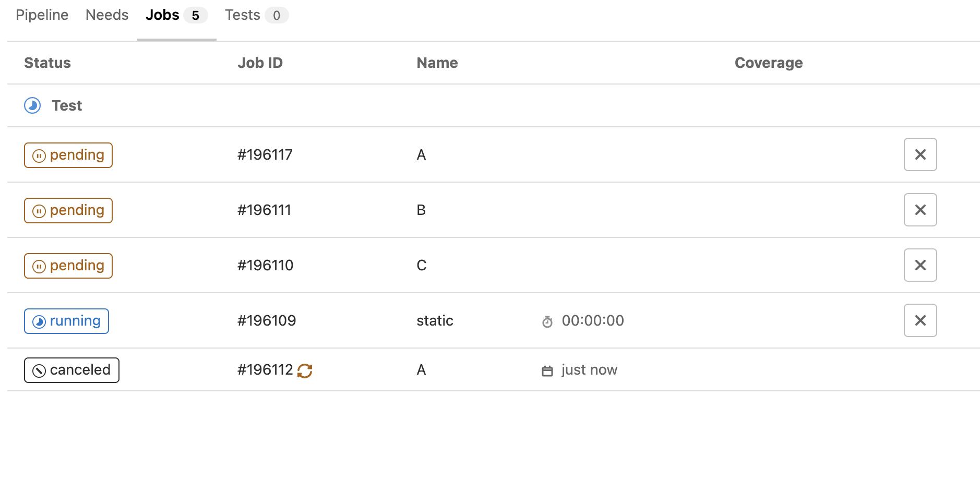980x479 pixels.
Task: Click the pending badge for job B
Action: 68,210
